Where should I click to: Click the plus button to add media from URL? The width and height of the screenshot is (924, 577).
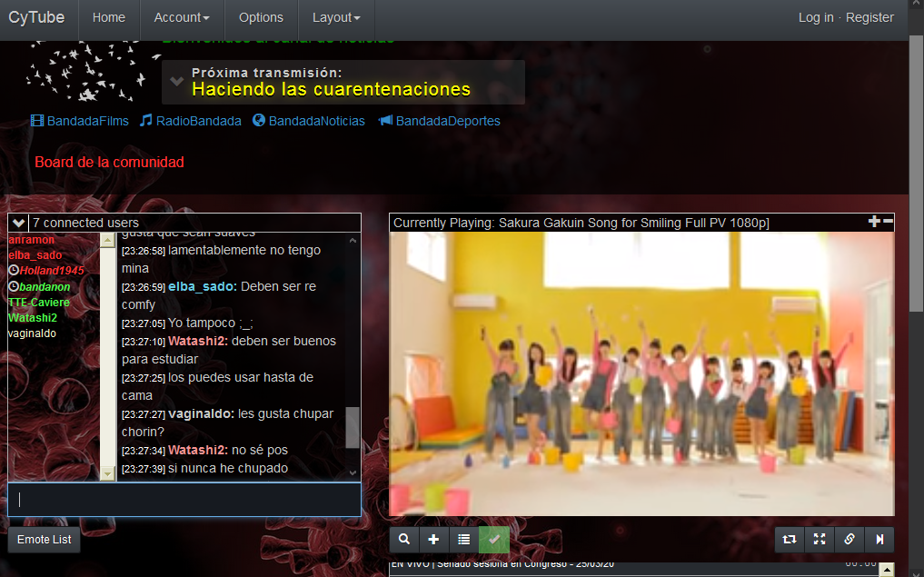pos(433,539)
